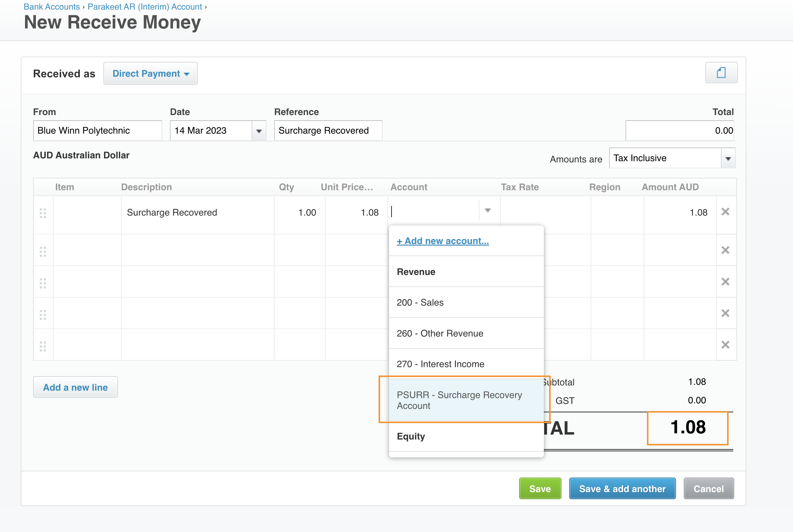The width and height of the screenshot is (793, 532).
Task: Remove the Surcharge Recovered line item
Action: coord(725,212)
